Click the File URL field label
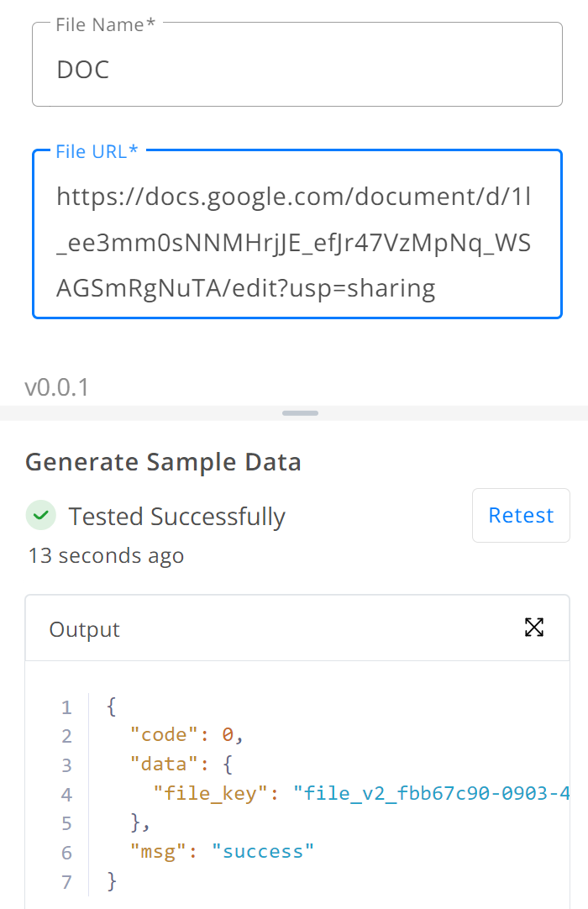This screenshot has width=588, height=909. click(x=97, y=151)
